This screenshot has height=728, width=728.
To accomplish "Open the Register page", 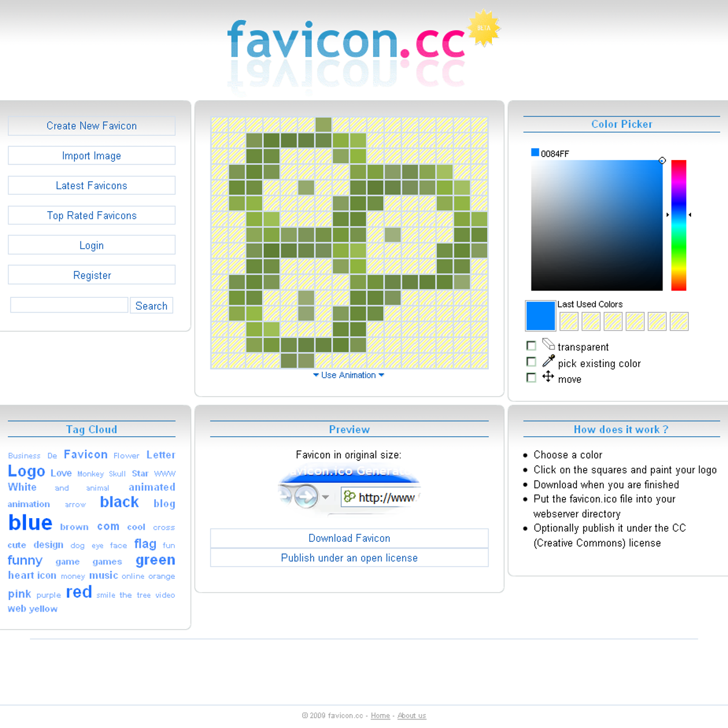I will (x=92, y=275).
